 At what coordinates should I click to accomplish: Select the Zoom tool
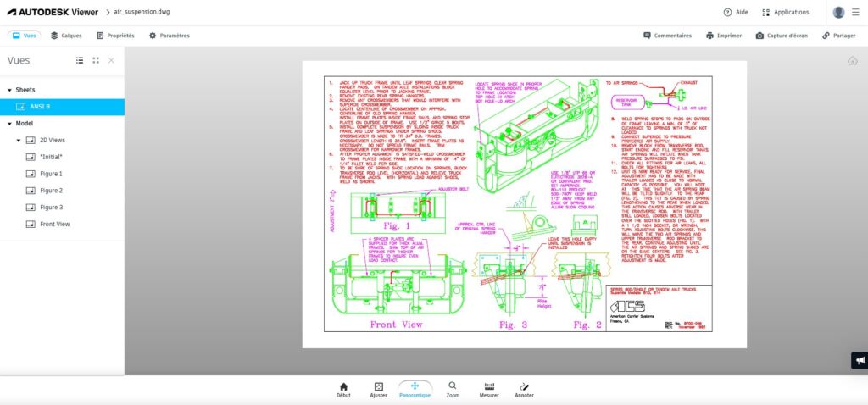point(453,390)
